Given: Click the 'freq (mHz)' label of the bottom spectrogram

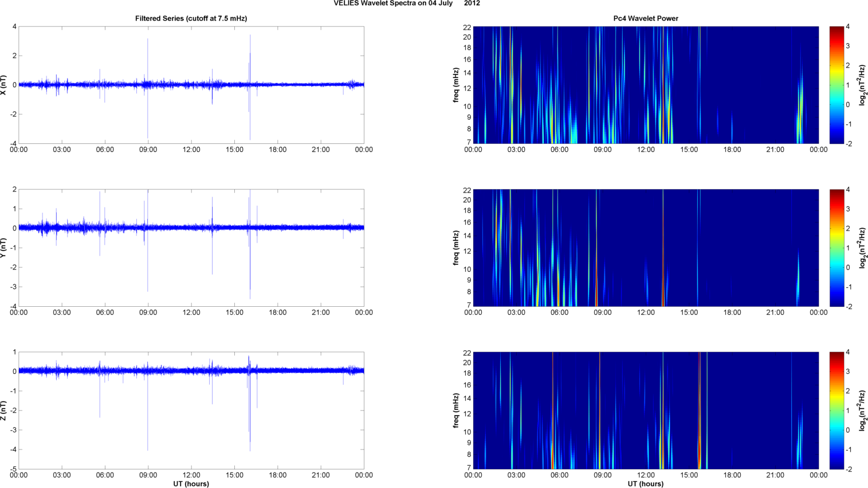Looking at the screenshot, I should tap(456, 411).
